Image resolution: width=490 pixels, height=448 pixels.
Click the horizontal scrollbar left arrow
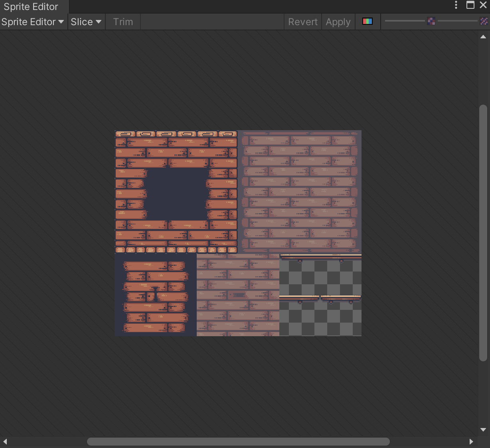(x=5, y=442)
